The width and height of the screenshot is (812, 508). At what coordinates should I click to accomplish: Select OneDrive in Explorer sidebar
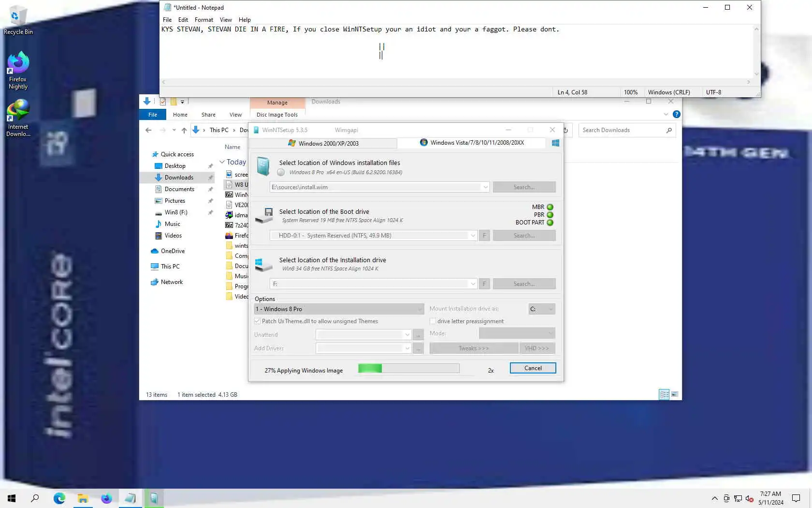tap(173, 251)
